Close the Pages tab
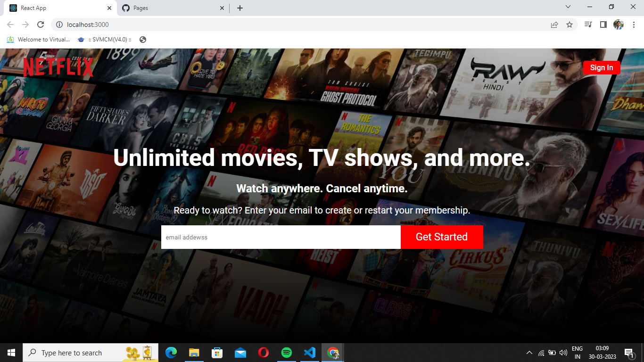The height and width of the screenshot is (362, 644). pos(222,8)
